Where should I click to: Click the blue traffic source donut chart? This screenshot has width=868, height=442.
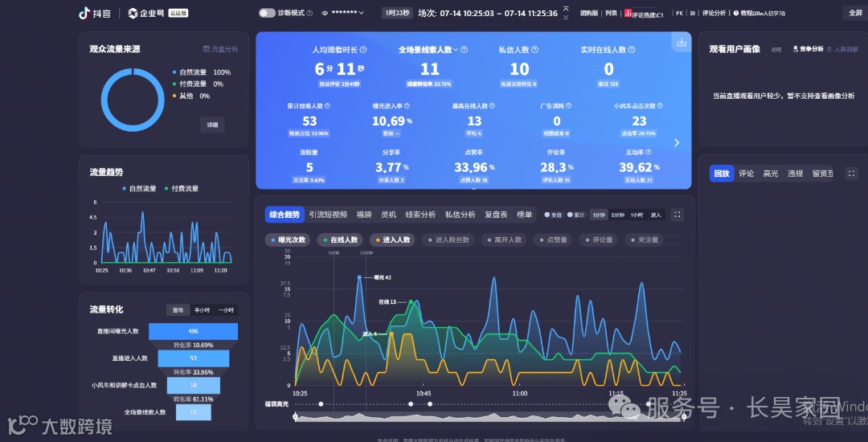coord(133,100)
